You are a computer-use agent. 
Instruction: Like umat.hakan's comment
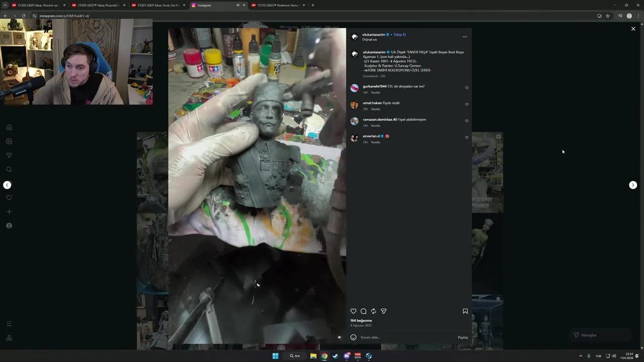coord(467,105)
